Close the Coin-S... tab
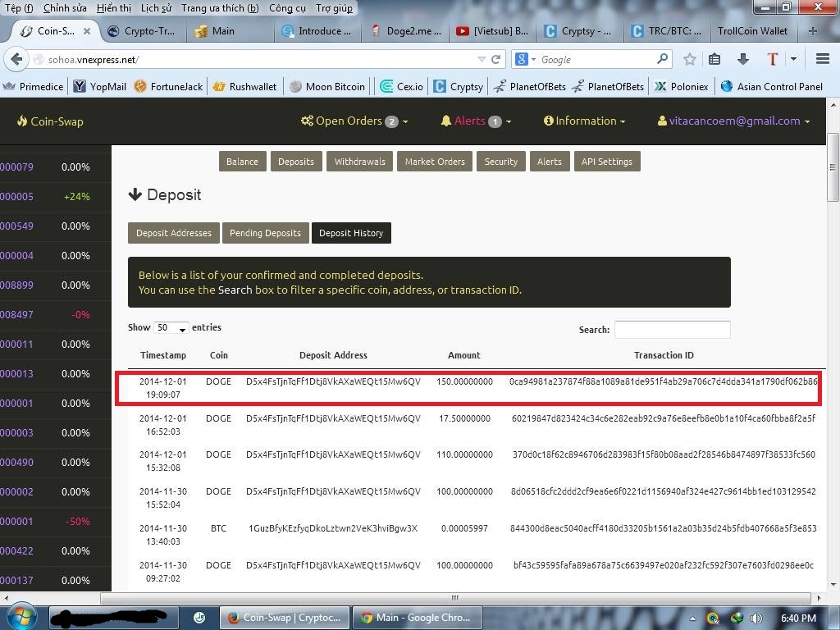Image resolution: width=840 pixels, height=630 pixels. click(87, 31)
